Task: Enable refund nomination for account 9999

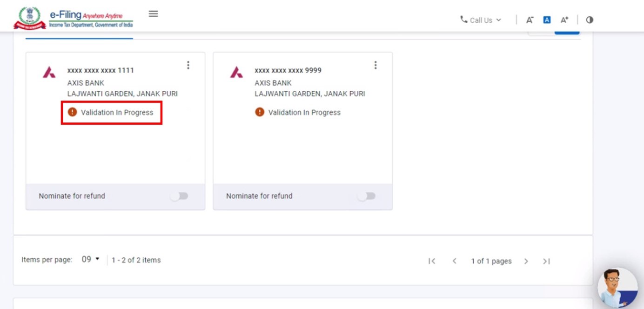Action: click(x=367, y=196)
